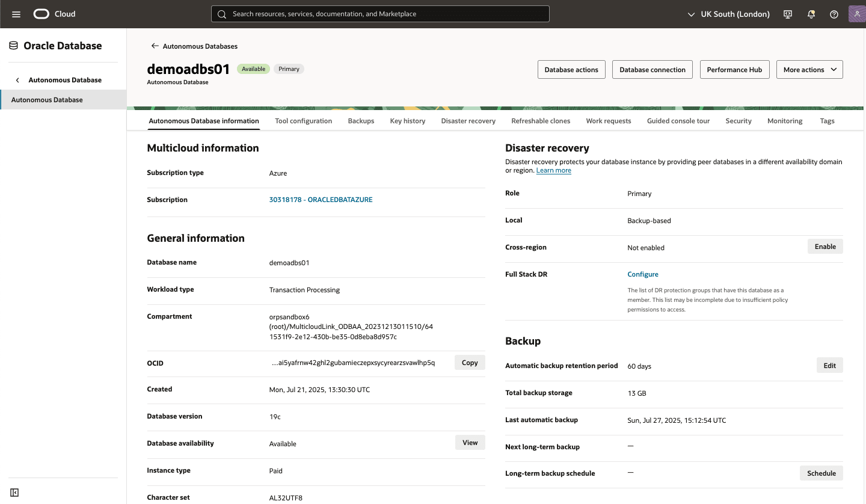866x504 pixels.
Task: Open Performance Hub
Action: 734,69
